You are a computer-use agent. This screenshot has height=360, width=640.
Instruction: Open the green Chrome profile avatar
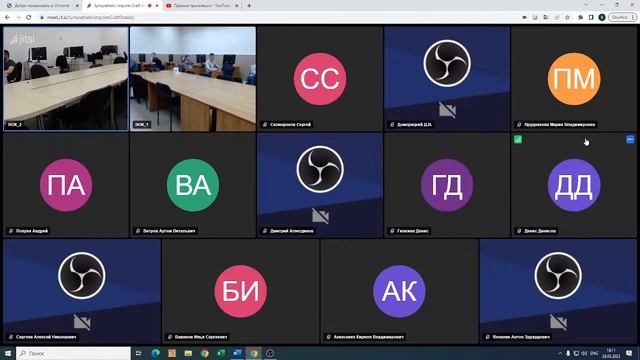click(x=602, y=18)
